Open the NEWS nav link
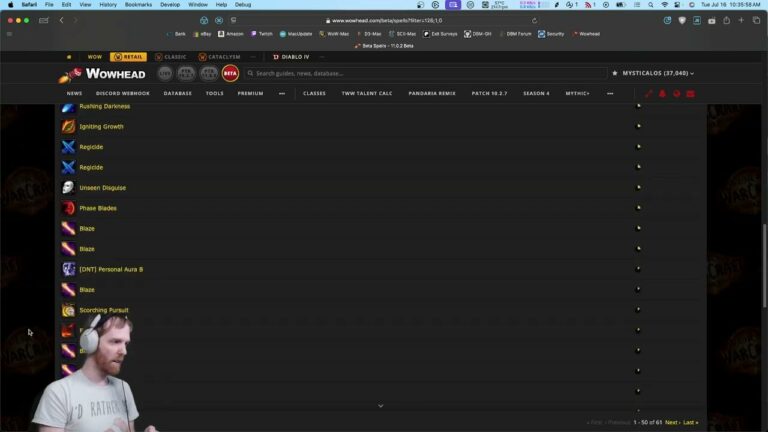Screen dimensions: 768x432 tap(74, 93)
